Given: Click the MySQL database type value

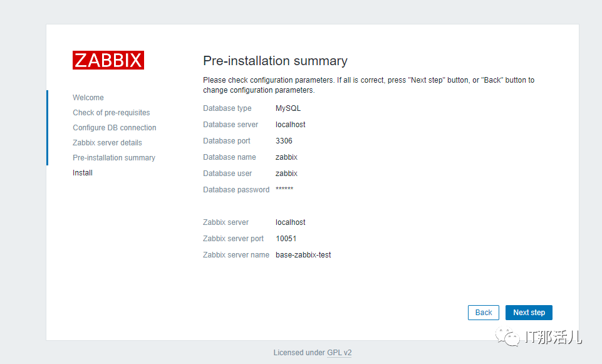Looking at the screenshot, I should 288,108.
